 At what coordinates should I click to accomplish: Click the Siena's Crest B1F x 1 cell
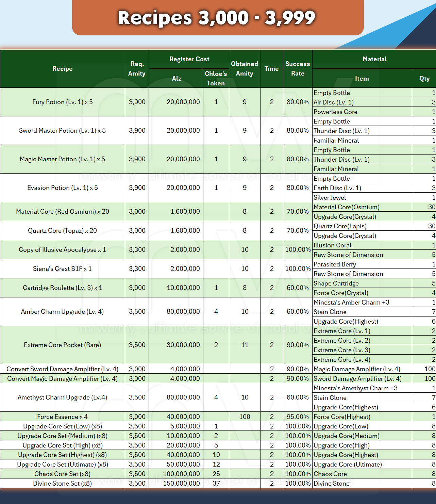(63, 269)
